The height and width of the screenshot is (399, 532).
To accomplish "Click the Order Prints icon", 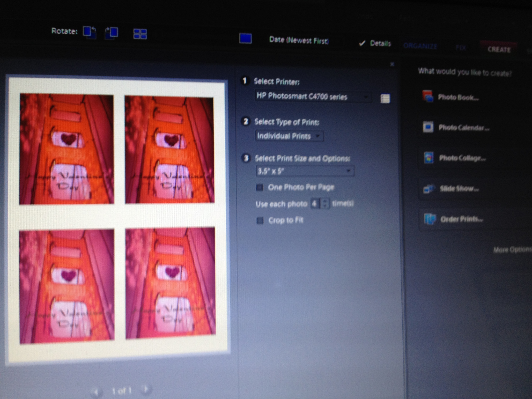I will (429, 219).
